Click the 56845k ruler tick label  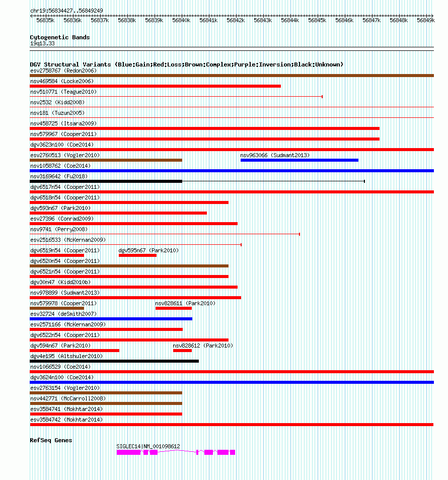click(317, 20)
